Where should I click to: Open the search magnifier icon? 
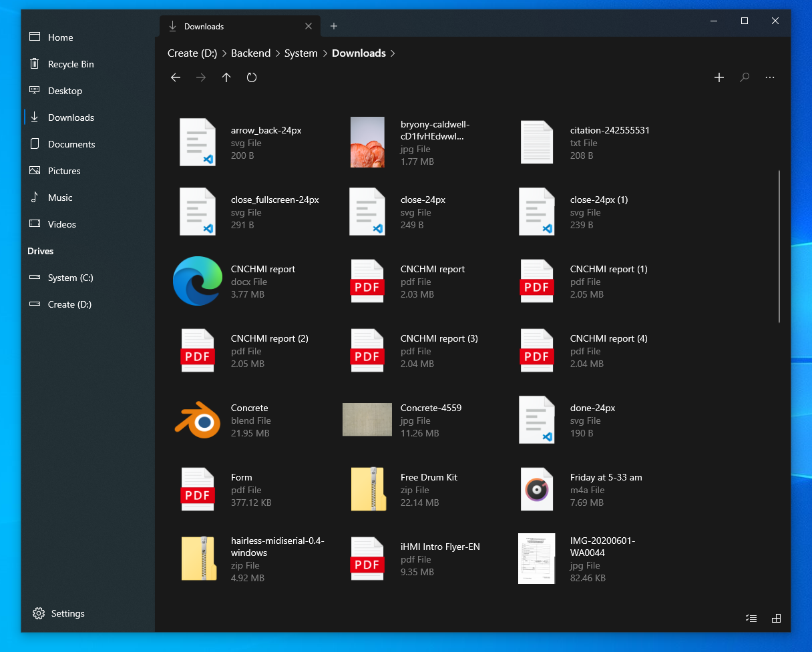tap(745, 77)
